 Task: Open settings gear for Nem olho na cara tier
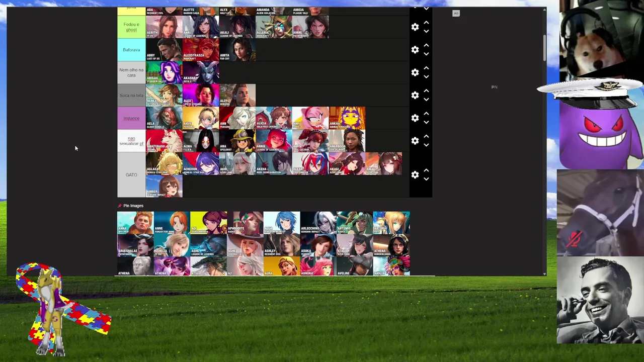pyautogui.click(x=415, y=72)
